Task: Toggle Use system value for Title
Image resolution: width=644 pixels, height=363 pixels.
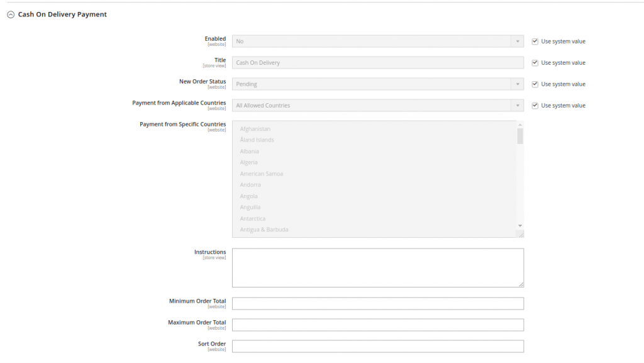Action: point(535,63)
